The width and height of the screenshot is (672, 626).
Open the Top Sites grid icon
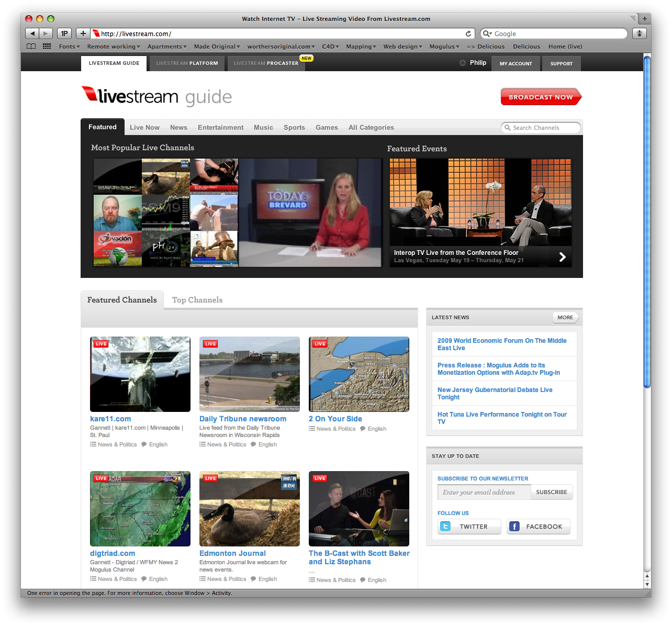47,47
